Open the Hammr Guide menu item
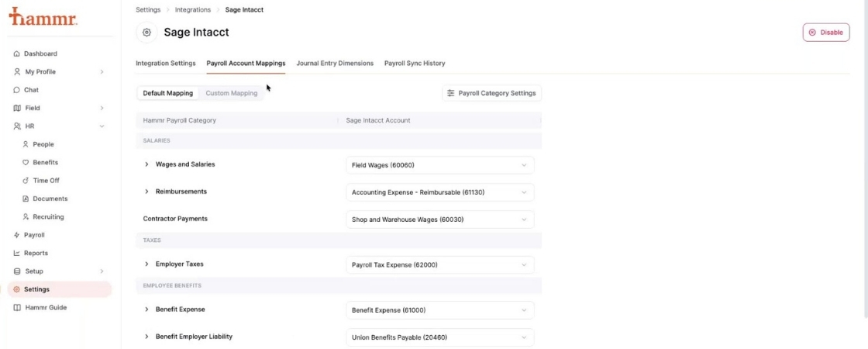Image resolution: width=868 pixels, height=349 pixels. click(x=60, y=307)
